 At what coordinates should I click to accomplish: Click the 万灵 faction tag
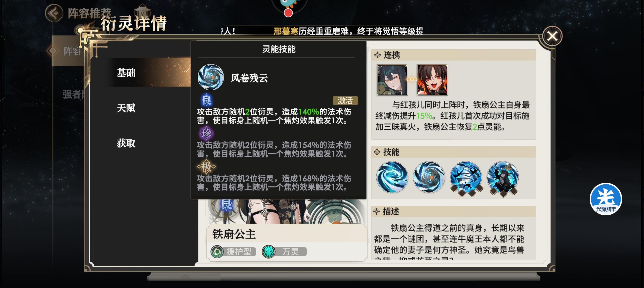[284, 252]
